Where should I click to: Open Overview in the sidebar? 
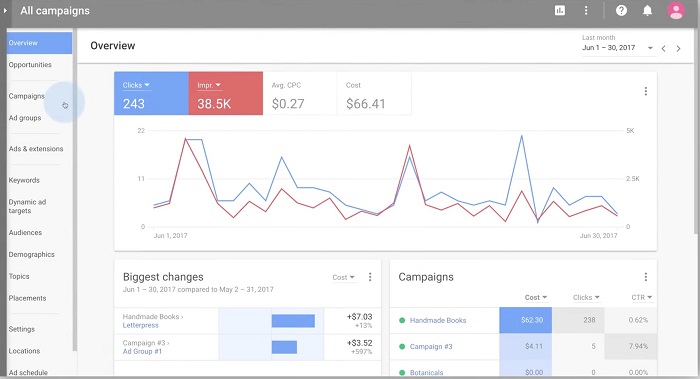[x=39, y=43]
